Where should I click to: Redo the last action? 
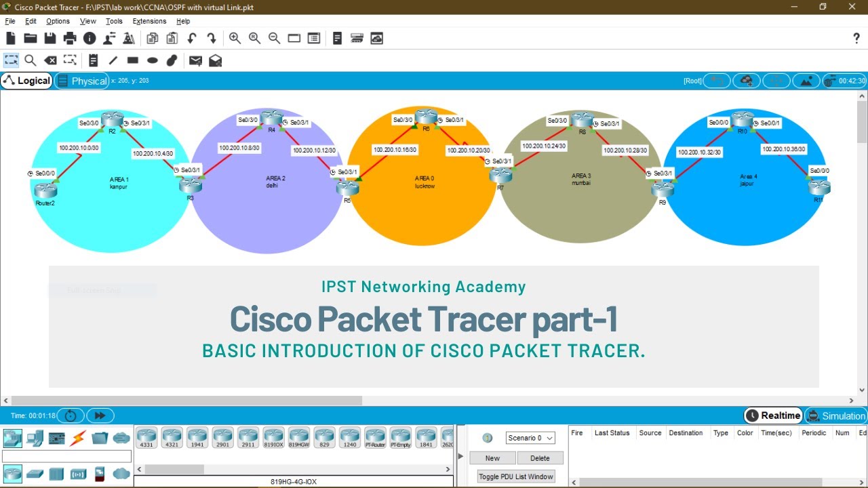coord(212,39)
